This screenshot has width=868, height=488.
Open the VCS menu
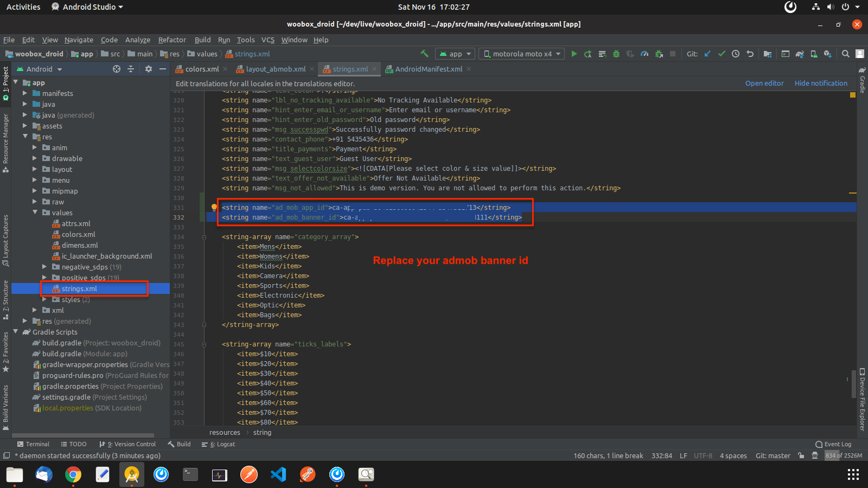(x=267, y=40)
